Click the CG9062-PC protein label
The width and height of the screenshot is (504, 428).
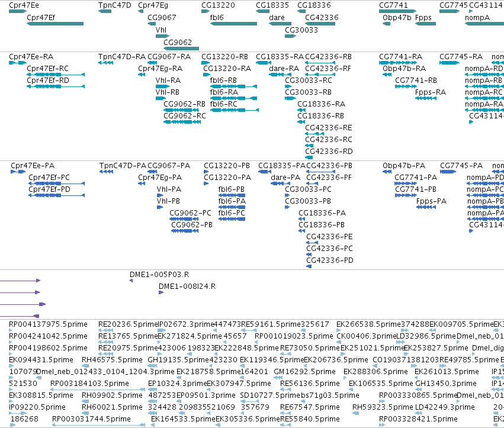point(190,213)
